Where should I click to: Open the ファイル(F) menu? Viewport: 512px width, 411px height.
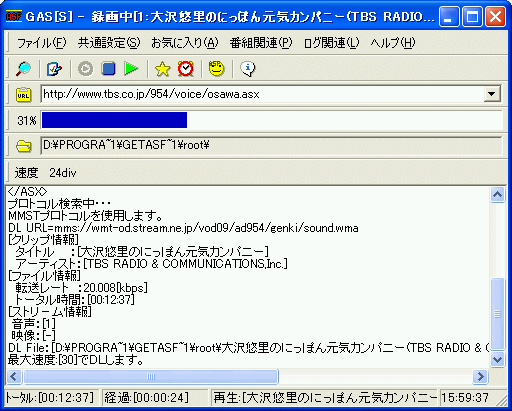pos(42,43)
